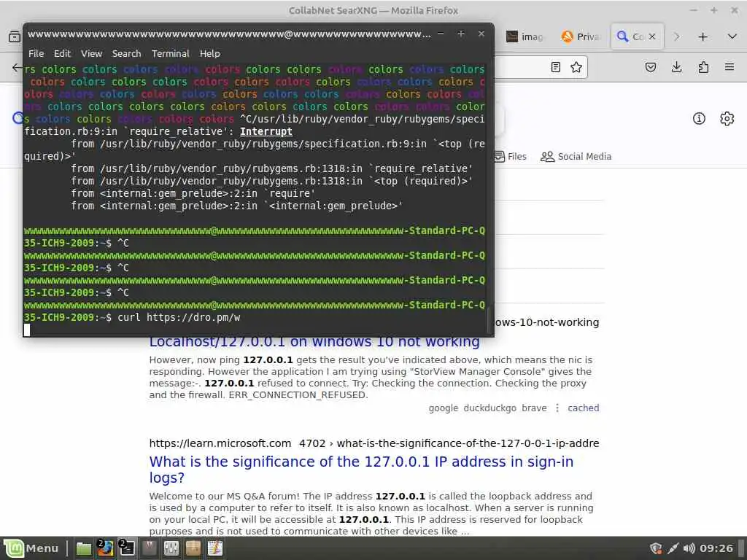Advance the Firefox tab strip with the right arrow
Viewport: 747px width, 560px height.
click(x=676, y=36)
